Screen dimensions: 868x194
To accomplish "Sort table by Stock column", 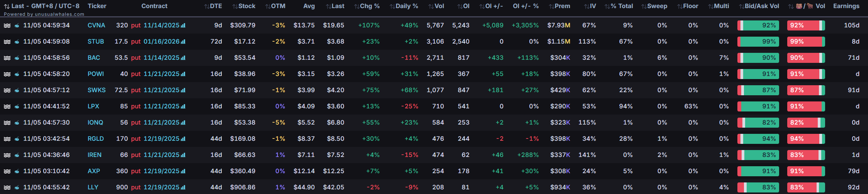I will (244, 6).
